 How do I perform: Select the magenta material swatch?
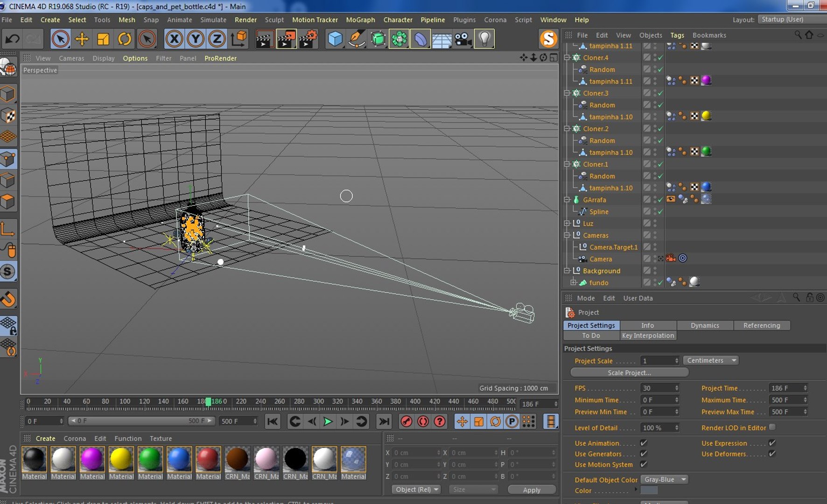tap(92, 459)
